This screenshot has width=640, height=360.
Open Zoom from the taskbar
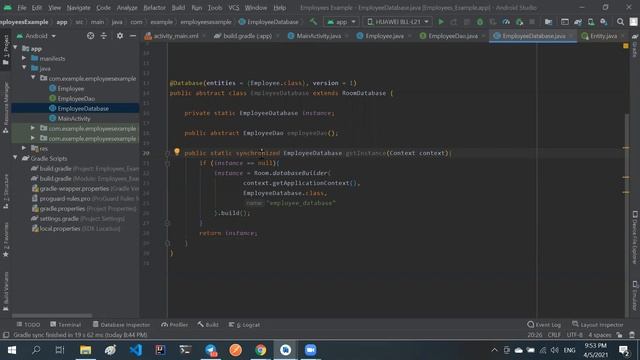click(x=310, y=350)
